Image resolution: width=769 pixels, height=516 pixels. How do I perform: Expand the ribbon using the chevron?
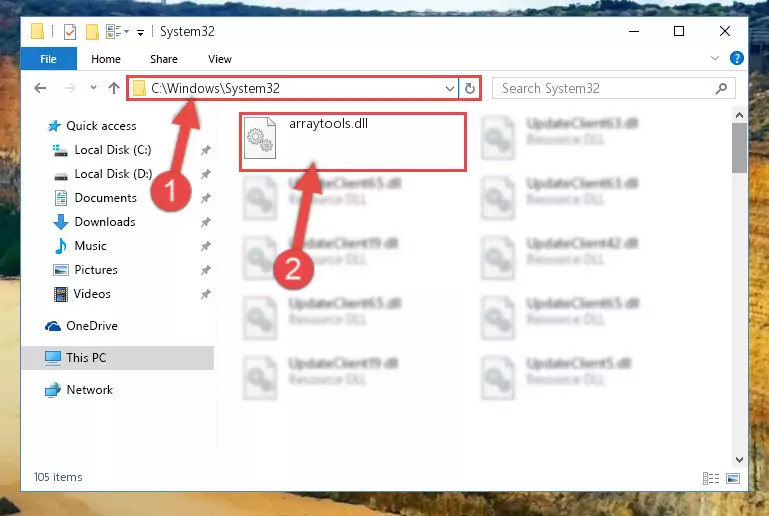[715, 58]
